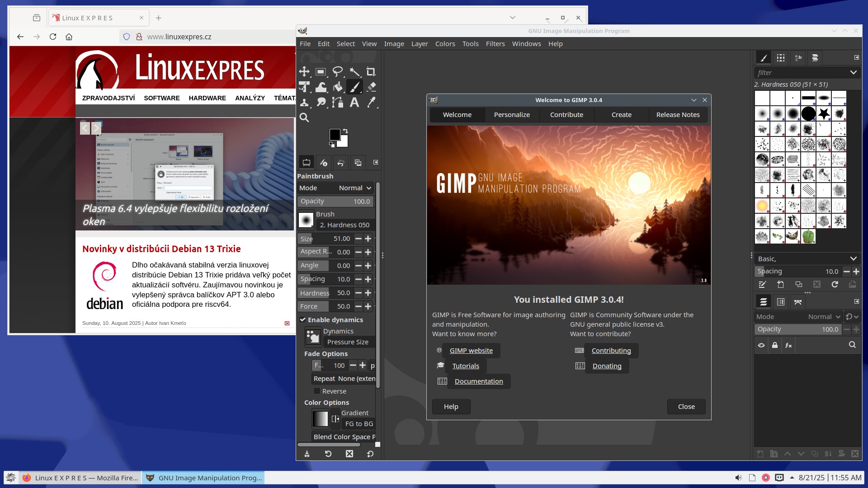Select the Paintbrush tool

pyautogui.click(x=354, y=87)
